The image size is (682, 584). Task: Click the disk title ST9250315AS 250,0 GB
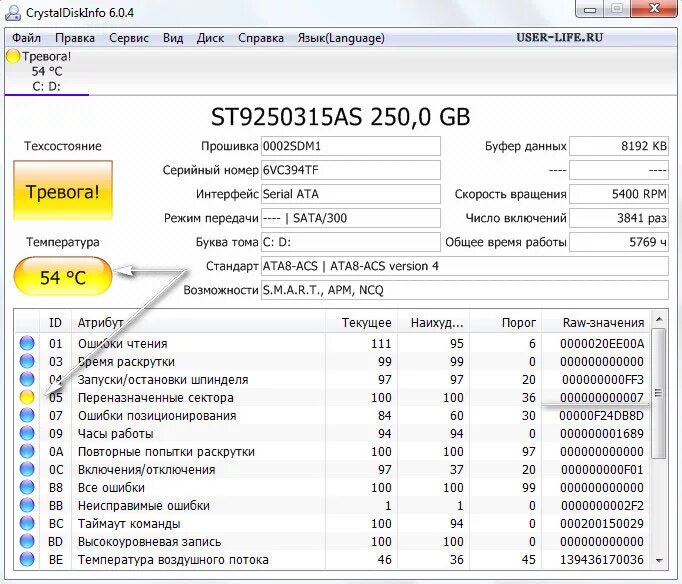[341, 117]
